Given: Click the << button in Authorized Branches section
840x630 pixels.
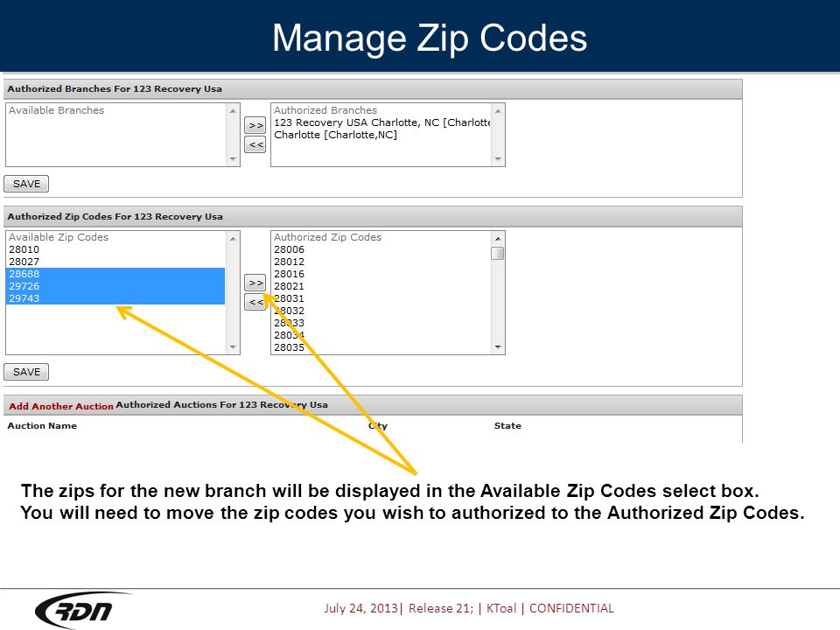Looking at the screenshot, I should (255, 144).
